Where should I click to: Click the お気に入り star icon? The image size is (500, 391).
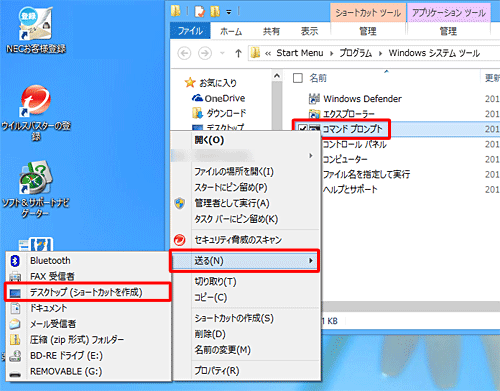point(190,82)
